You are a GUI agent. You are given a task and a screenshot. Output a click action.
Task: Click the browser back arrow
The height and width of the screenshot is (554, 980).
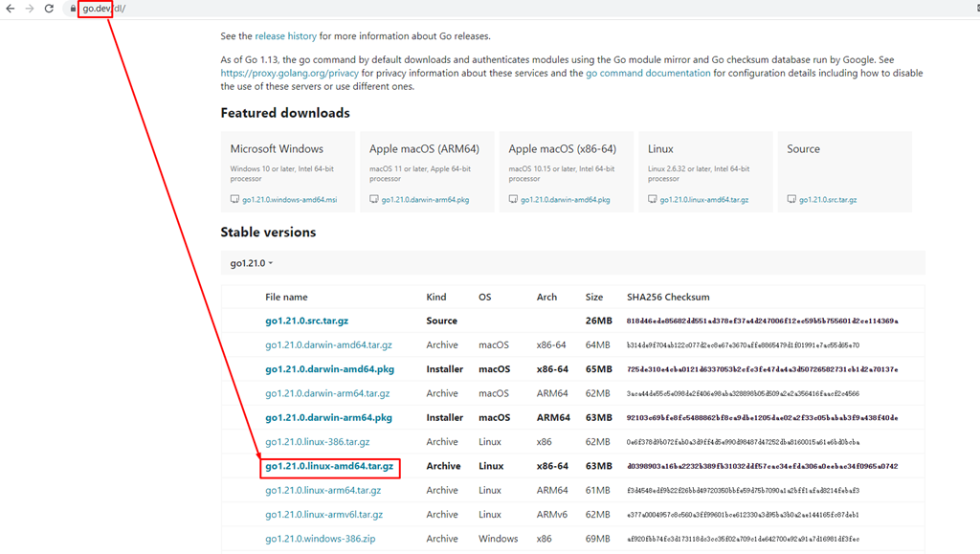10,9
